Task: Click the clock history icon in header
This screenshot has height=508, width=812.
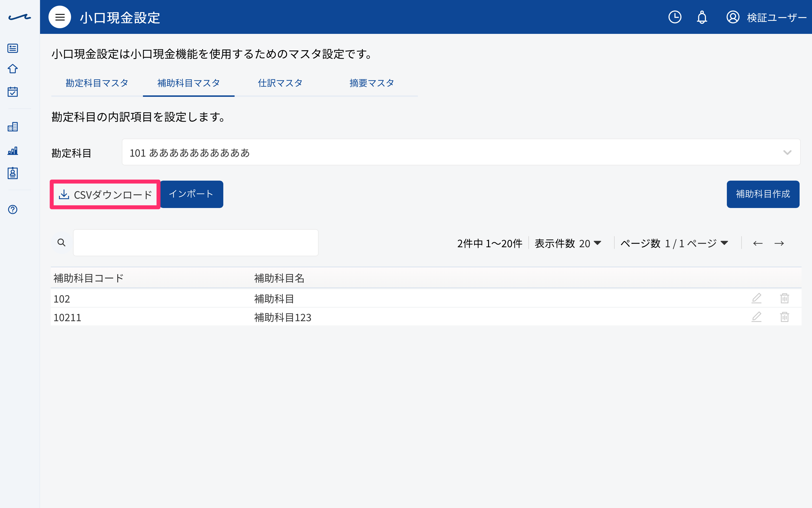Action: tap(675, 17)
